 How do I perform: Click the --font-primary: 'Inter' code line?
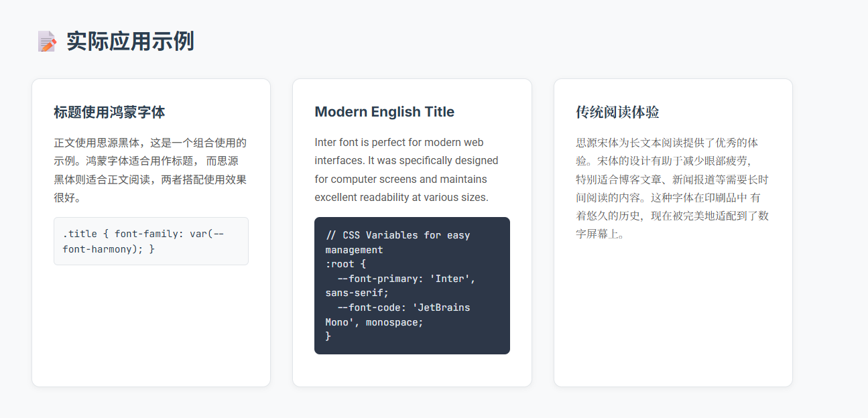[407, 279]
